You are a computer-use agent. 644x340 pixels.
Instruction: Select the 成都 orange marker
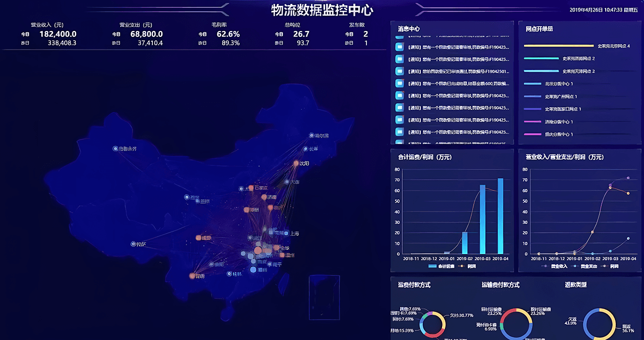coord(198,238)
